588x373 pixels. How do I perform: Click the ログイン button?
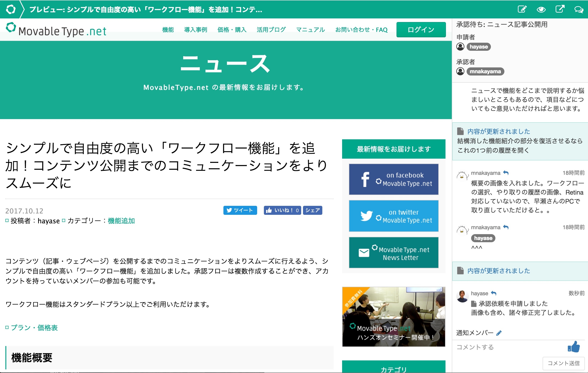click(x=421, y=29)
